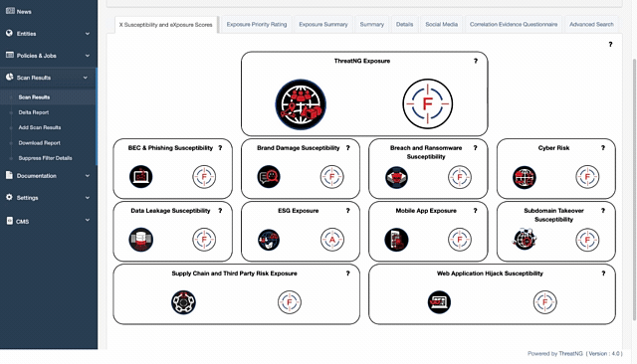Click the Cyber Risk globe icon
The height and width of the screenshot is (364, 637).
525,177
